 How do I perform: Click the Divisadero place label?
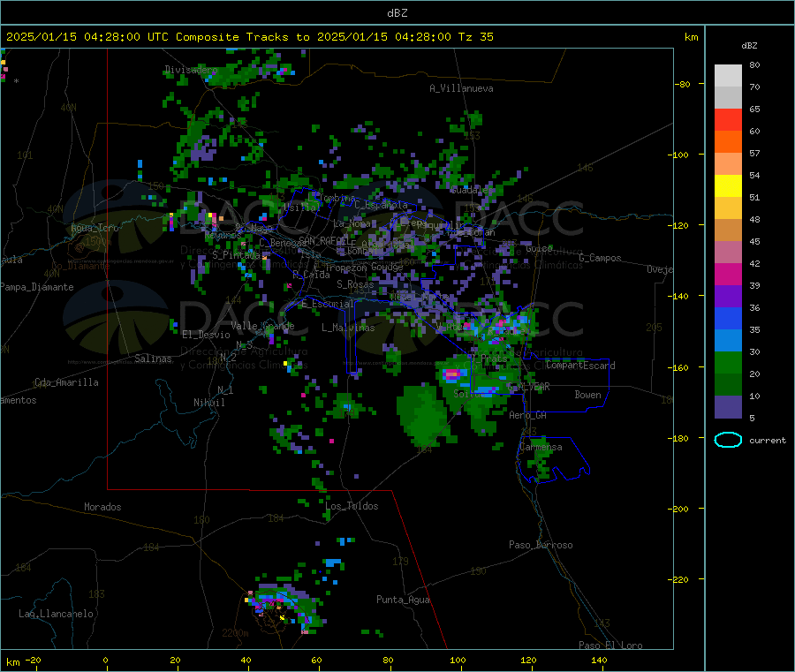[x=191, y=70]
